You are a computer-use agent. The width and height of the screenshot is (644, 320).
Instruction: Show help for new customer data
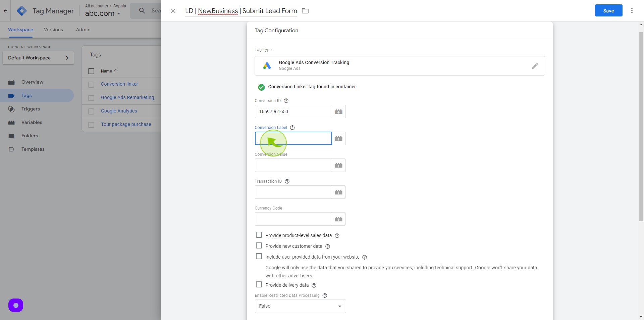click(328, 246)
